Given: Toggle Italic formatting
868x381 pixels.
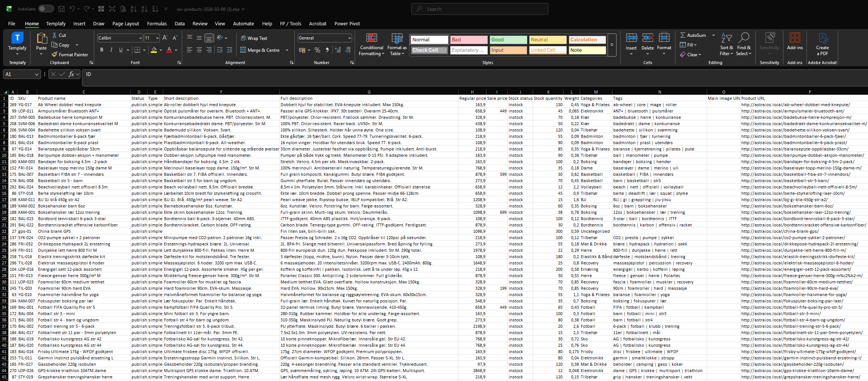Looking at the screenshot, I should 111,50.
